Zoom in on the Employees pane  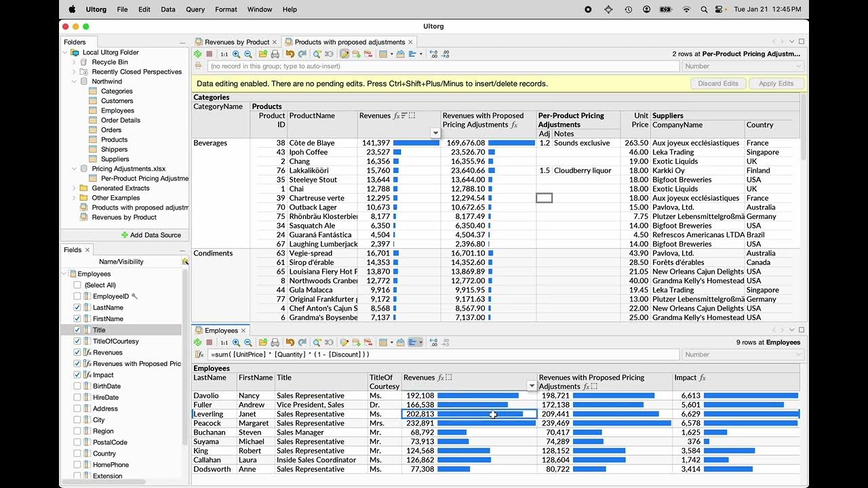(x=237, y=343)
